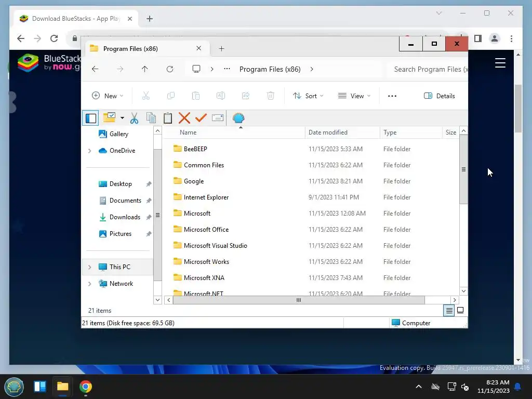Viewport: 532px width, 399px height.
Task: Refresh the Program Files (x86) folder
Action: (x=170, y=69)
